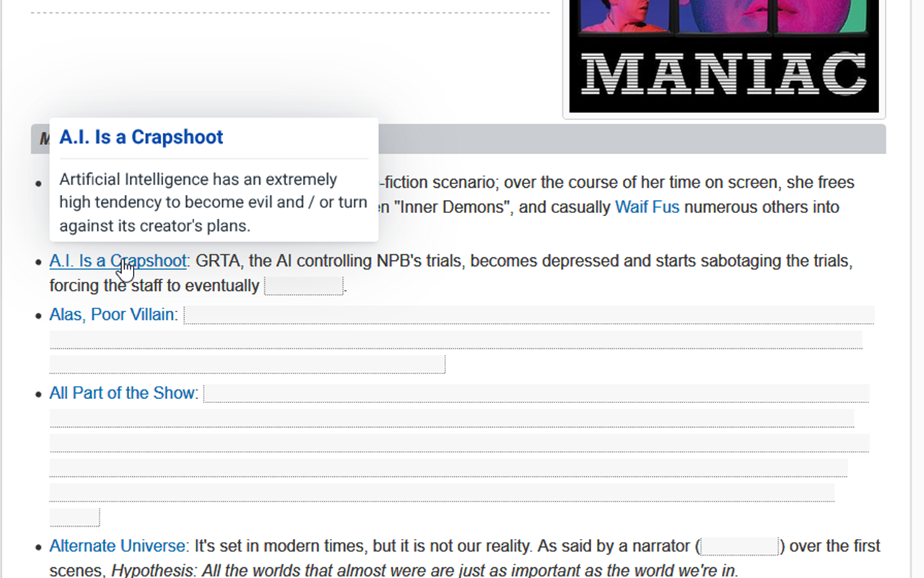Viewport: 924px width, 578px height.
Task: Reveal the last short spoiler under "Alas, Poor Villain"
Action: pyautogui.click(x=247, y=363)
